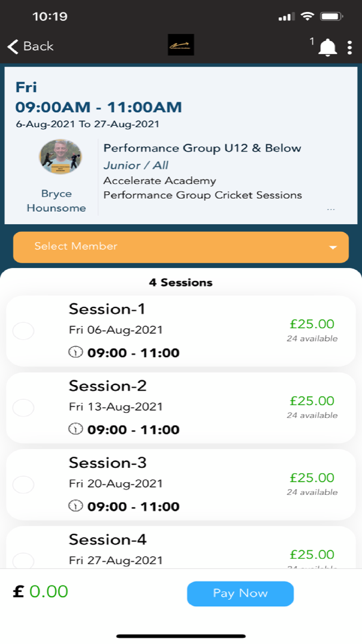This screenshot has width=362, height=644.
Task: Select the Session-1 radio button
Action: (x=24, y=331)
